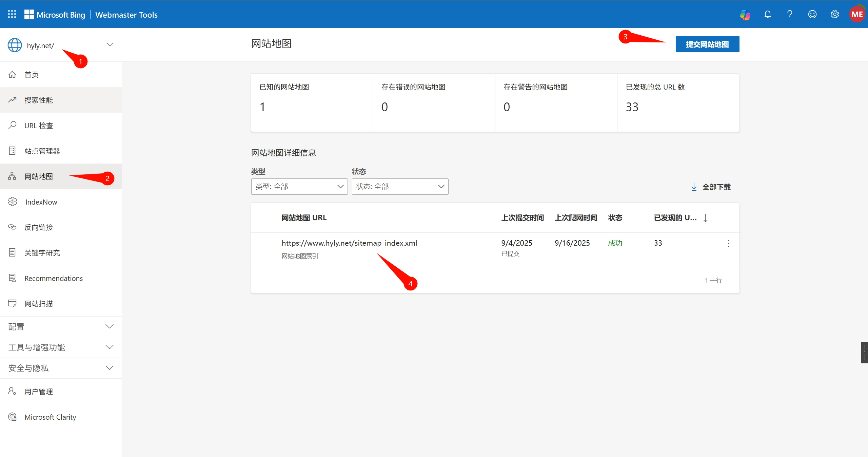The image size is (868, 457).
Task: Click the 上次提交时间 column header
Action: 522,217
